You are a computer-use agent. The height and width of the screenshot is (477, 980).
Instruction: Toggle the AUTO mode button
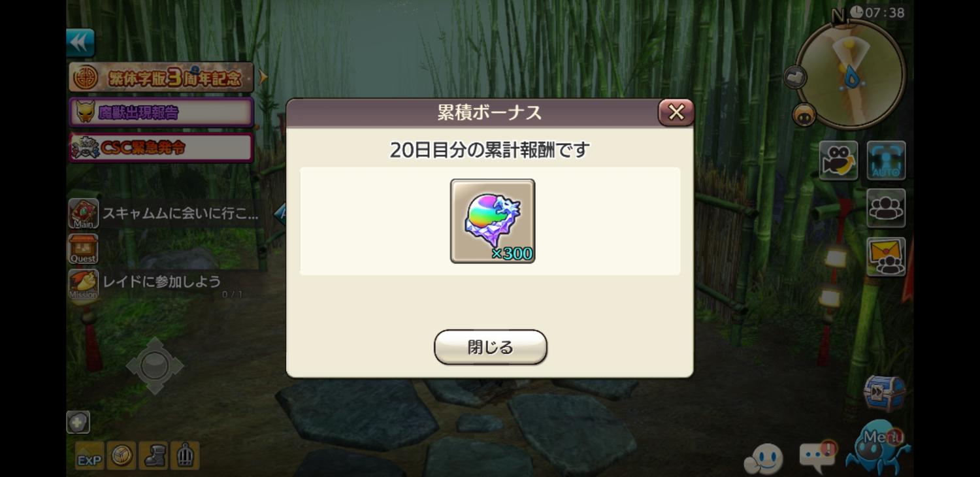coord(886,160)
